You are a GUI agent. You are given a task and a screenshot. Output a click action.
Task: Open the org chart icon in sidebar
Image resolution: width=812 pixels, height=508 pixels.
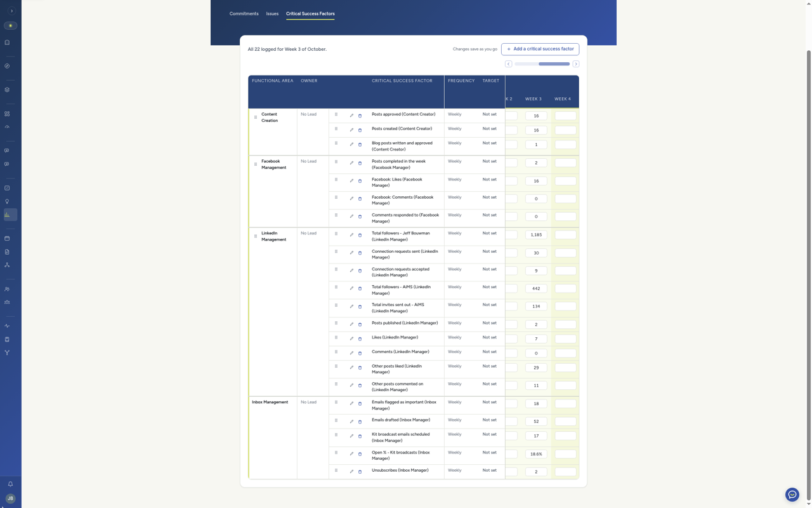click(x=7, y=265)
